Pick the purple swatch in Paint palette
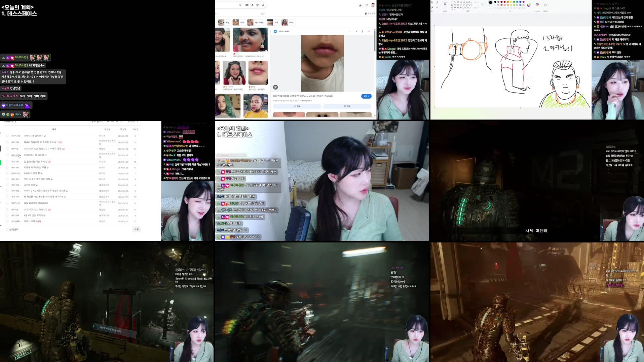This screenshot has height=362, width=644. pos(523,2)
